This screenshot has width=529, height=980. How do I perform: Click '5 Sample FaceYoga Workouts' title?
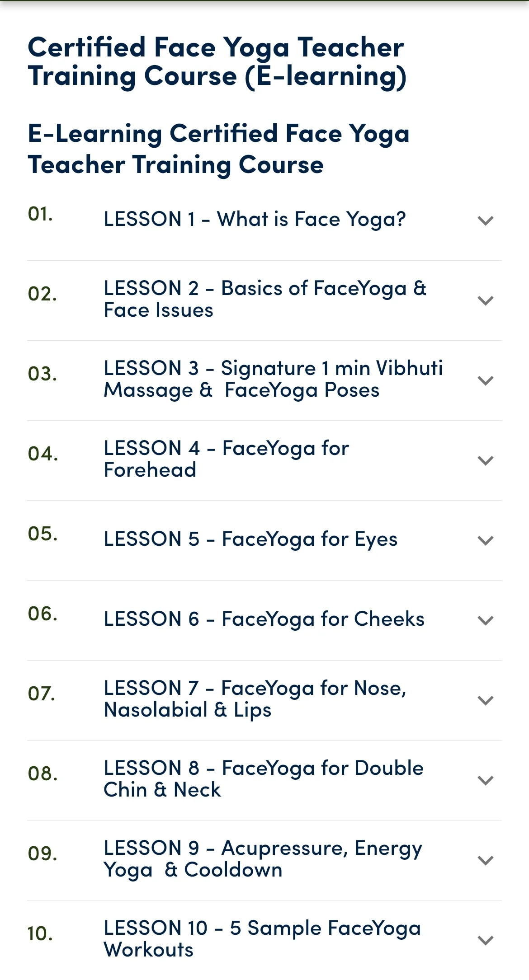[262, 939]
